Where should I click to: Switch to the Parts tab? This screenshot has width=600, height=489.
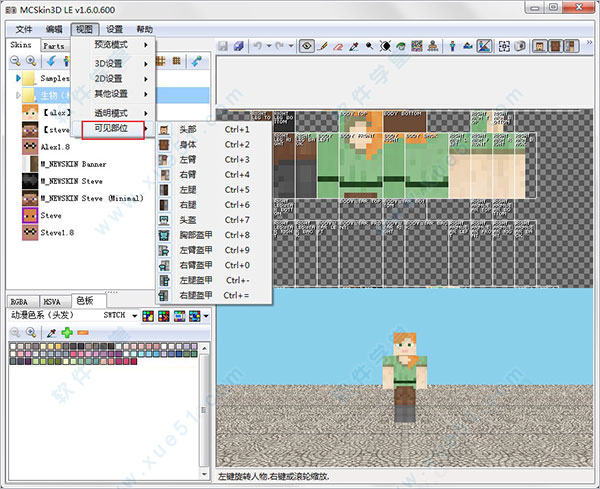coord(54,46)
